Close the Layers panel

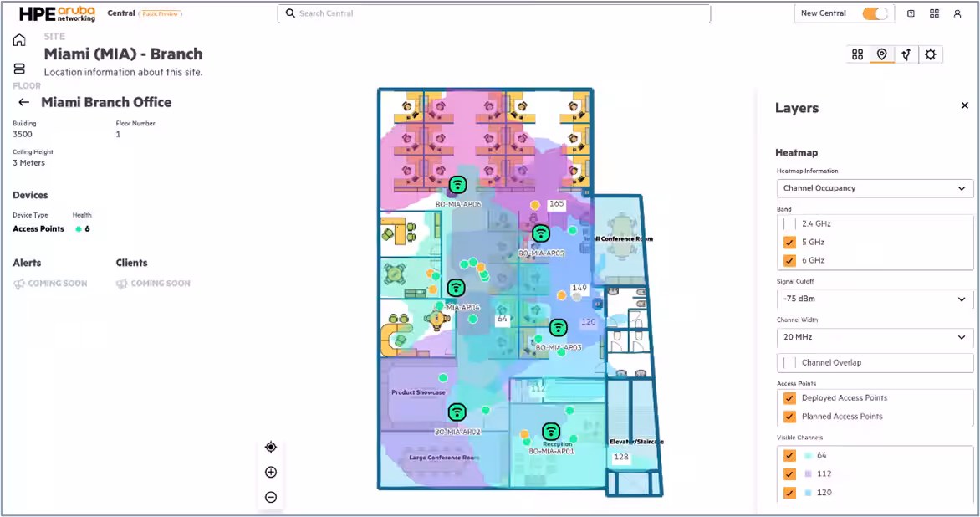964,105
